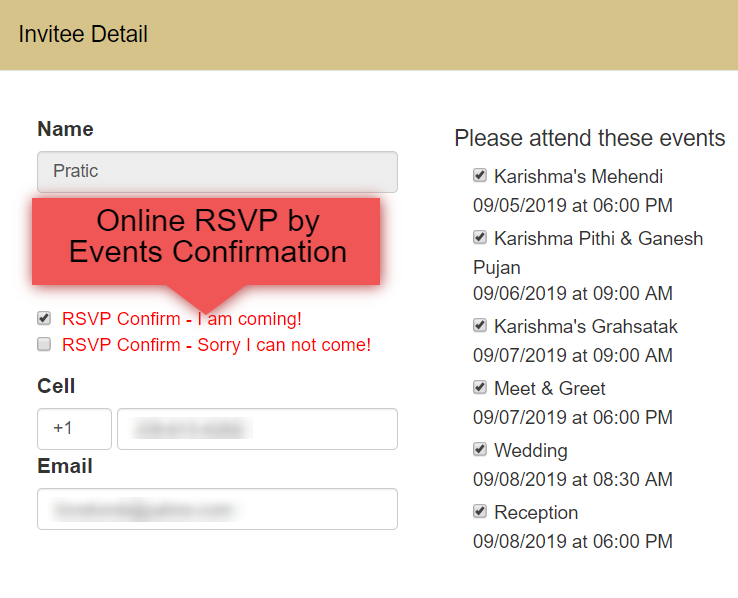Click into the Email address field
The height and width of the screenshot is (598, 738).
[x=217, y=509]
